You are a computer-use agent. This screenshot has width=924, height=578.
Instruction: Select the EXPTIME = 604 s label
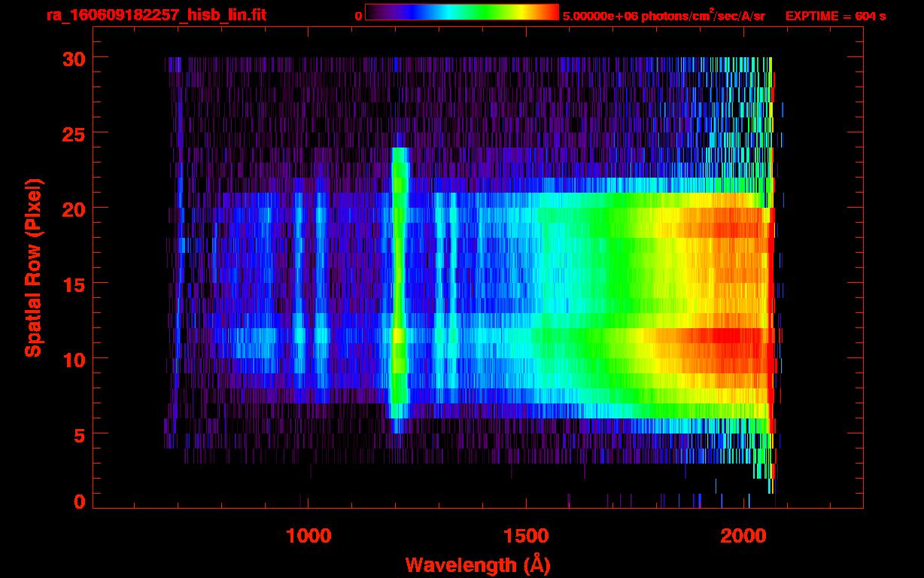coord(835,16)
